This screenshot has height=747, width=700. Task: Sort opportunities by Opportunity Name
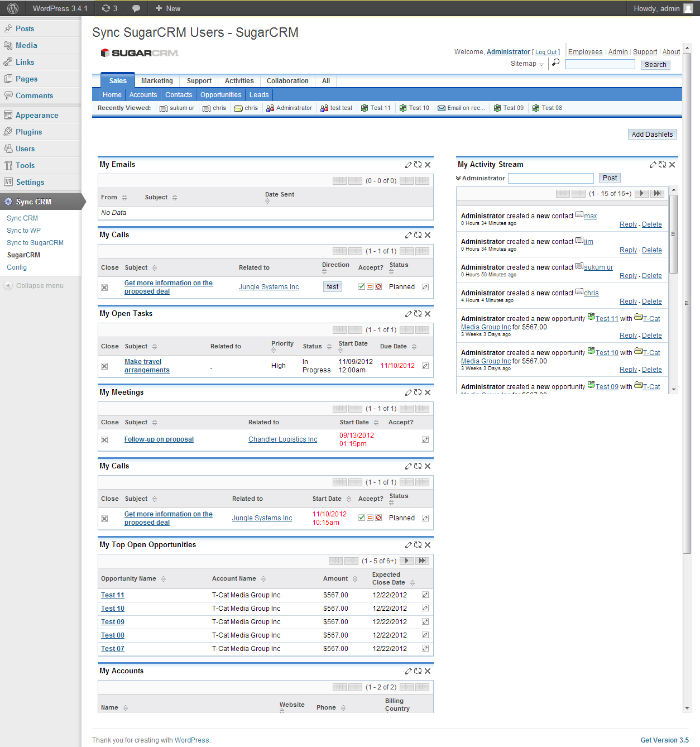coord(164,579)
